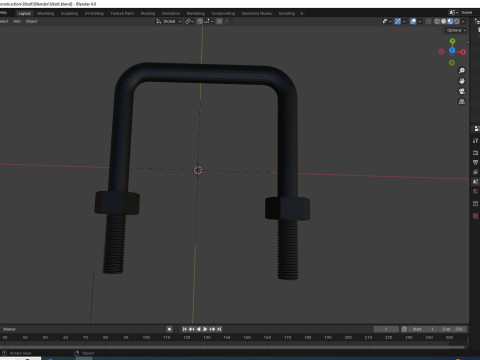
Task: Jump to the last frame
Action: [x=219, y=329]
